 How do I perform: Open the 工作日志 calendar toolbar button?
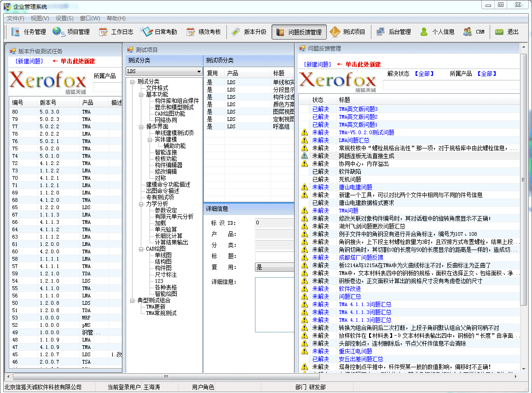tap(116, 32)
